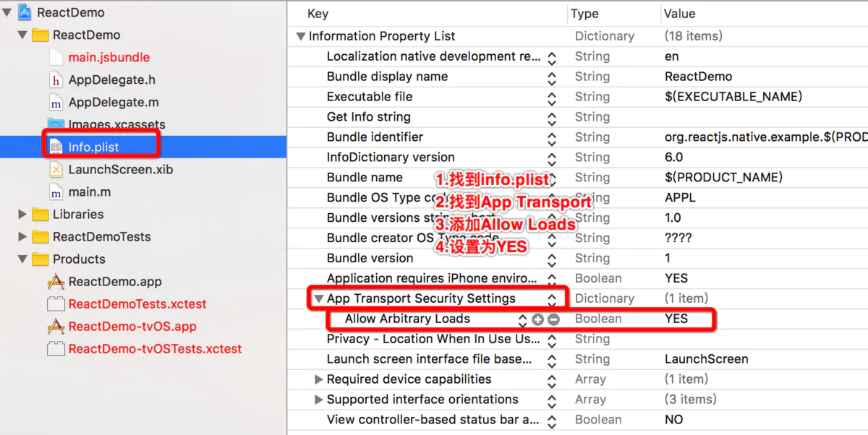Viewport: 868px width, 435px height.
Task: Click the Images.xcassets folder icon
Action: tap(56, 124)
